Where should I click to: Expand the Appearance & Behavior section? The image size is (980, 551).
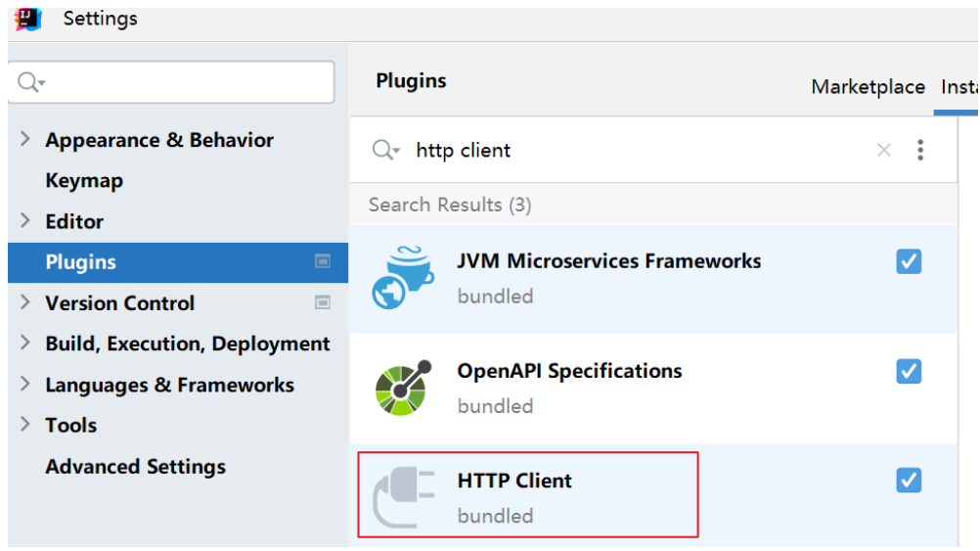tap(25, 139)
